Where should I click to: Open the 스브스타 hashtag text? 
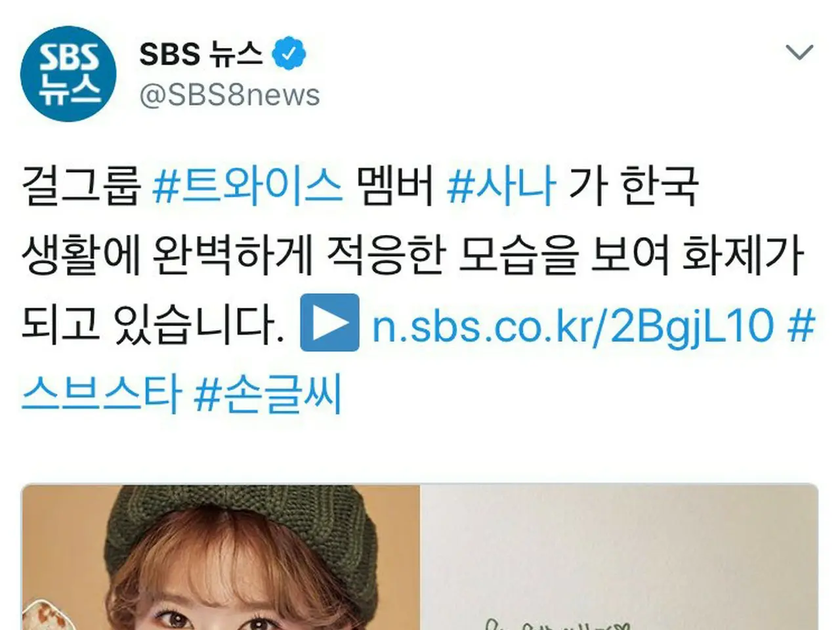tap(102, 394)
